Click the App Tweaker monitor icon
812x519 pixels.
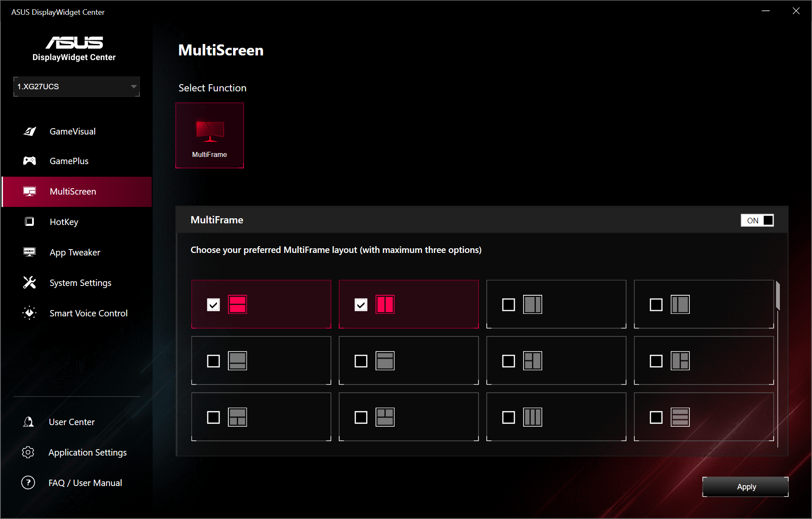pyautogui.click(x=30, y=252)
